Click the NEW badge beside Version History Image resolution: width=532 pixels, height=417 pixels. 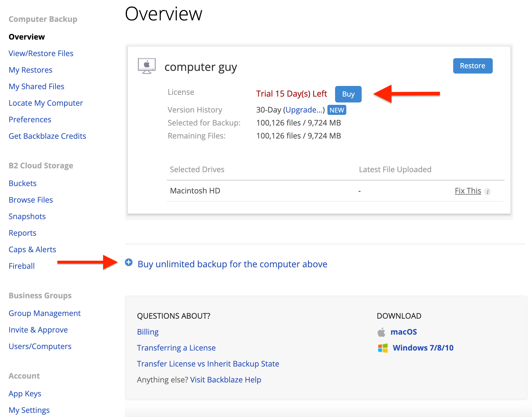coord(337,110)
